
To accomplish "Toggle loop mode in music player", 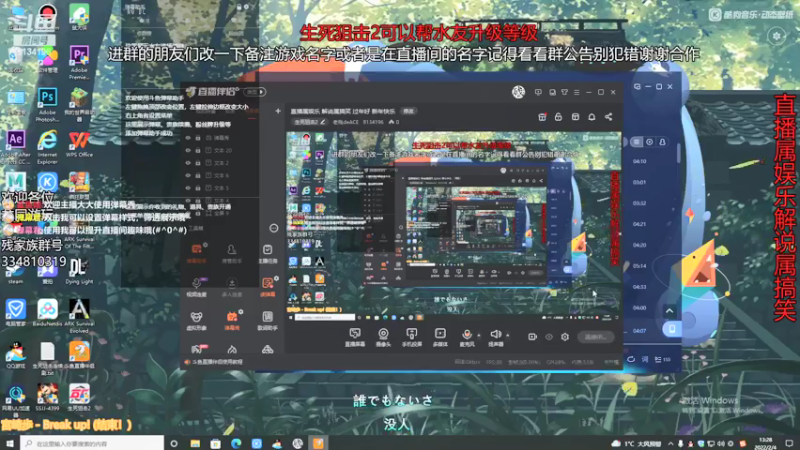I will click(x=631, y=359).
